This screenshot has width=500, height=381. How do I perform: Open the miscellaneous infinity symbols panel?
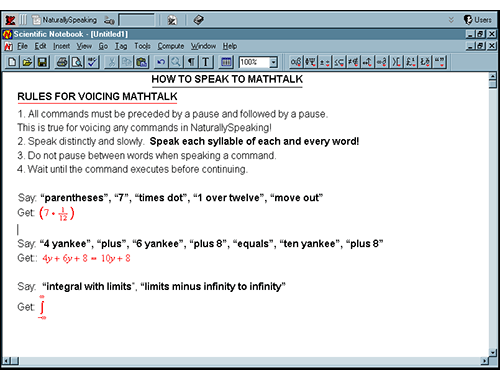(x=382, y=62)
